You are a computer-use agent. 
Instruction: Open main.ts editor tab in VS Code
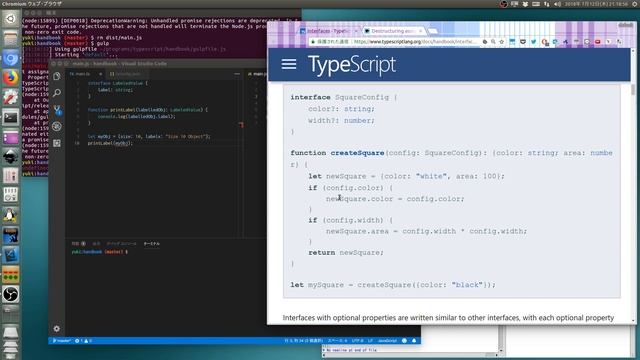click(86, 74)
